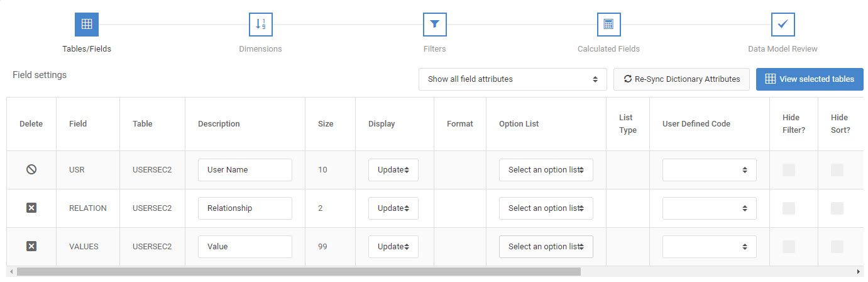Toggle Hide Filter checkbox for USR

coord(789,170)
